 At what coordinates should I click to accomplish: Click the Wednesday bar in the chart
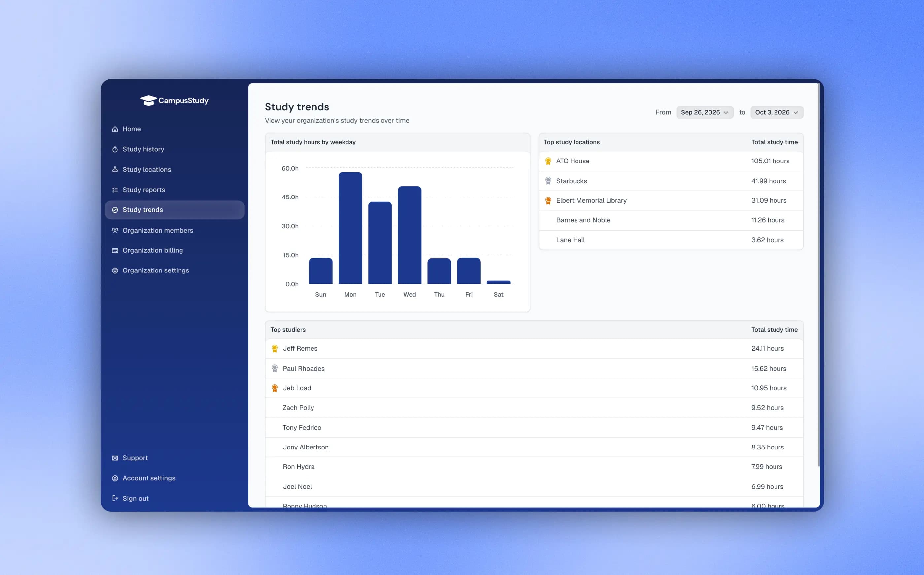410,235
